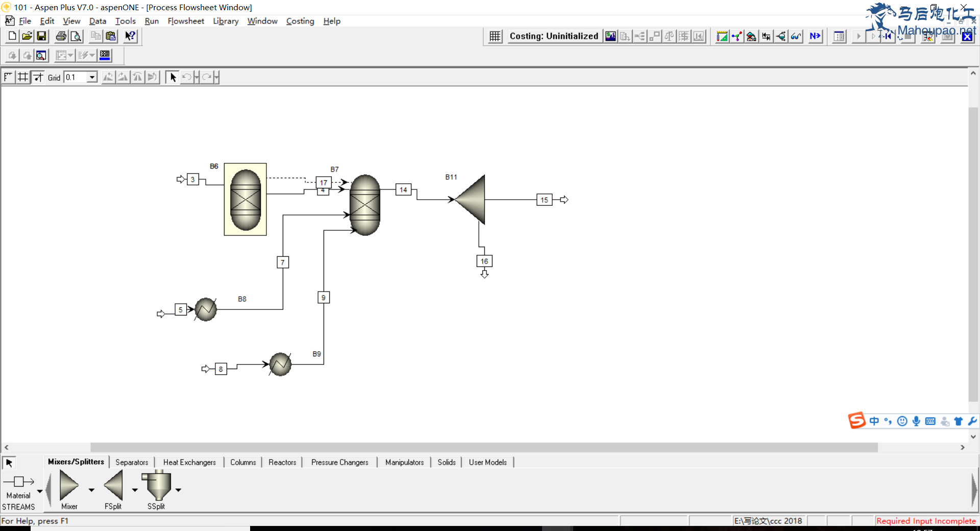
Task: Toggle grid display icon
Action: coord(23,77)
